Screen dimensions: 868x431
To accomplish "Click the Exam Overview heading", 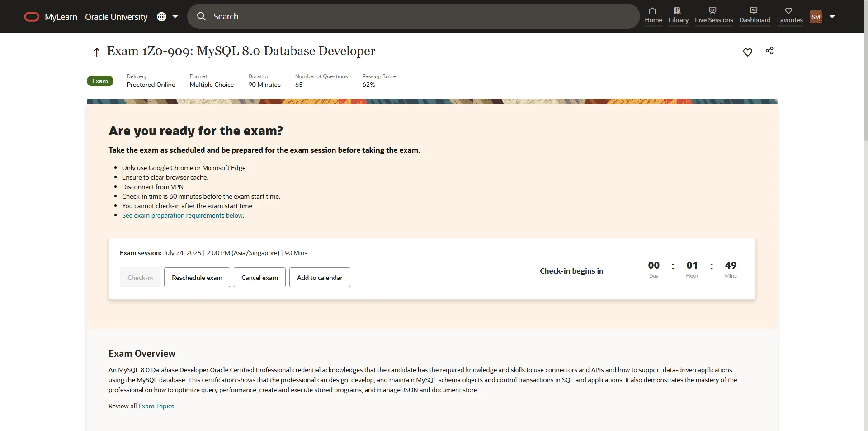I will (142, 354).
